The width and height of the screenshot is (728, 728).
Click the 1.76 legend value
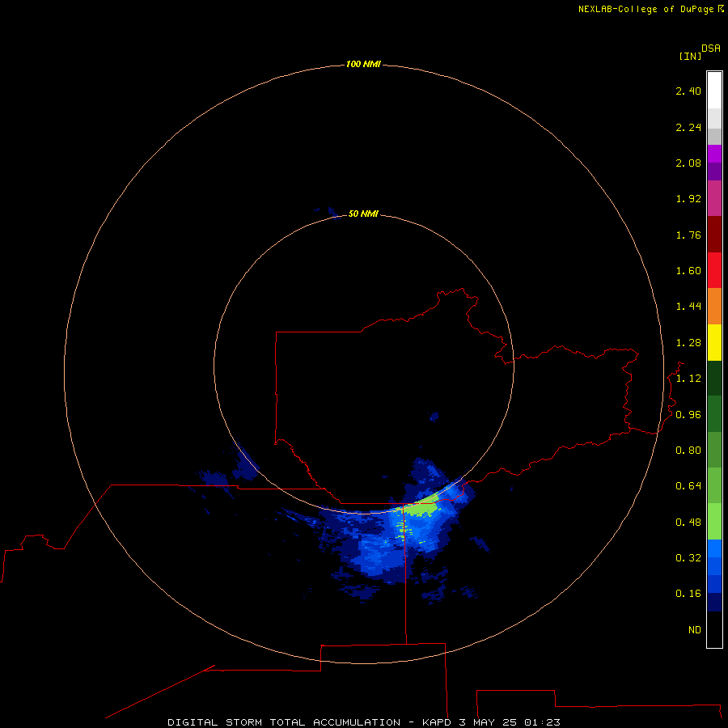(x=688, y=235)
